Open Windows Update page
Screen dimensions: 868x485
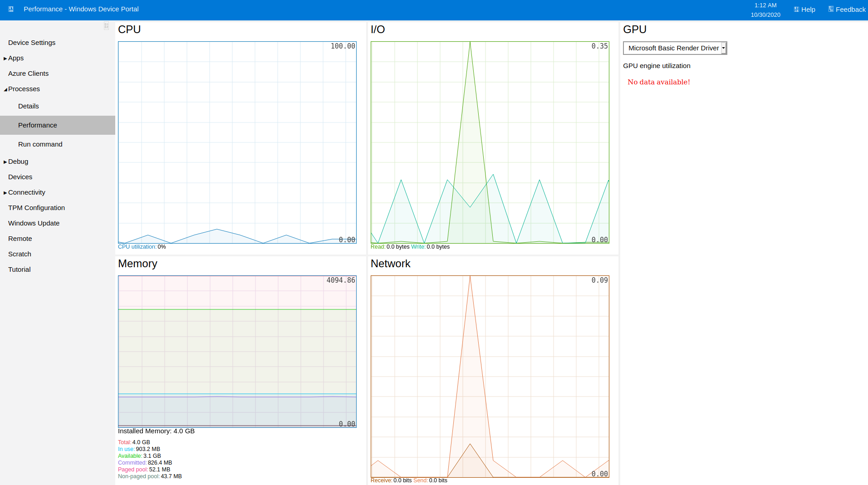[x=34, y=223]
